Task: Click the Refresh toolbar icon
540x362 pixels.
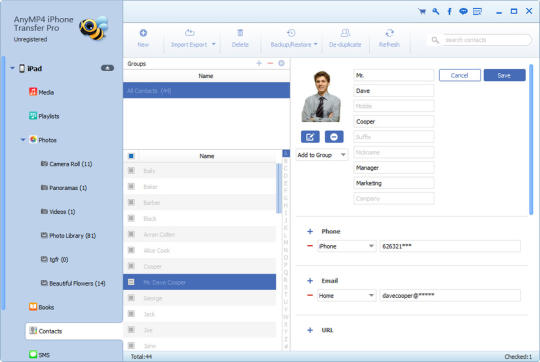Action: click(389, 33)
